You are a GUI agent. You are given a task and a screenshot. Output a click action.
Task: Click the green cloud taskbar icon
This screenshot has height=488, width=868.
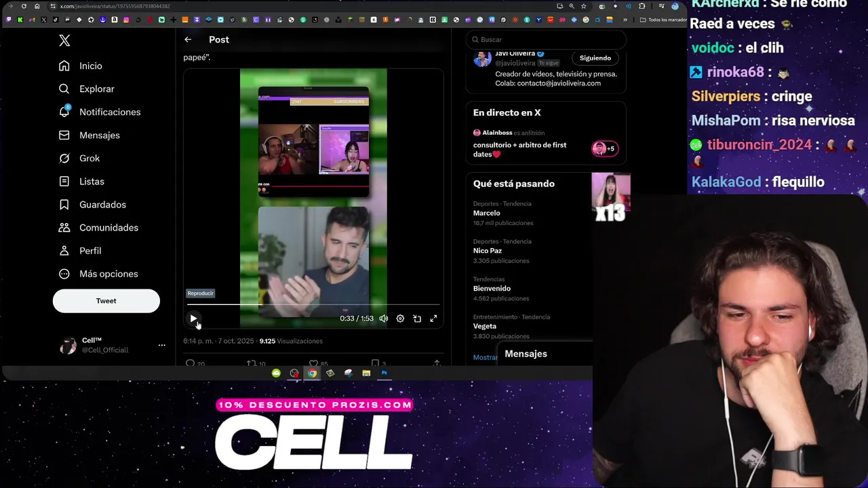click(x=276, y=373)
